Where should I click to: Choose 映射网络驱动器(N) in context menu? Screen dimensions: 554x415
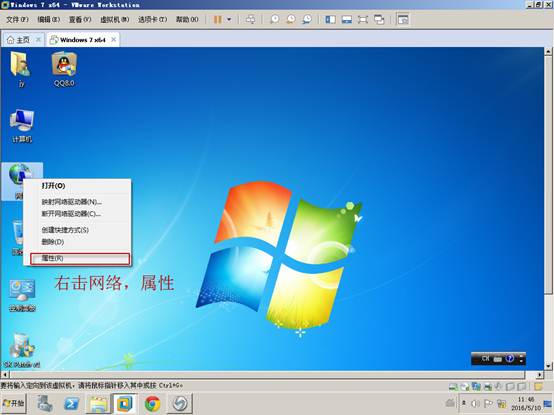(x=72, y=202)
